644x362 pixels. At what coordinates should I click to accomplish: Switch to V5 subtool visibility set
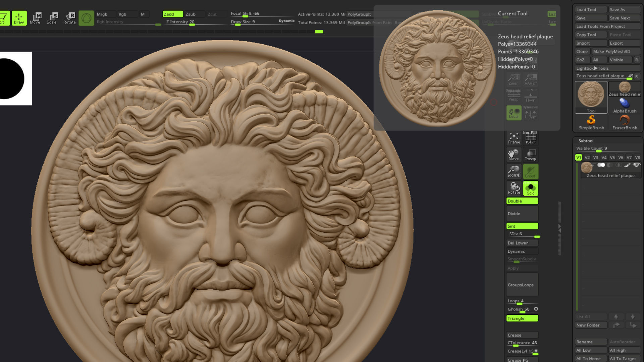tap(612, 157)
